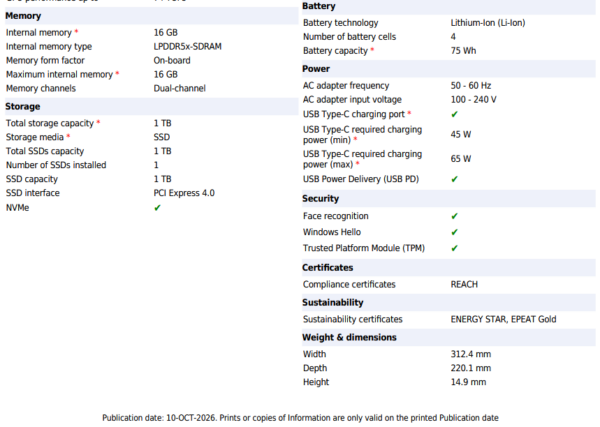Click the USB Power Delivery checkmark
The height and width of the screenshot is (427, 600).
454,179
